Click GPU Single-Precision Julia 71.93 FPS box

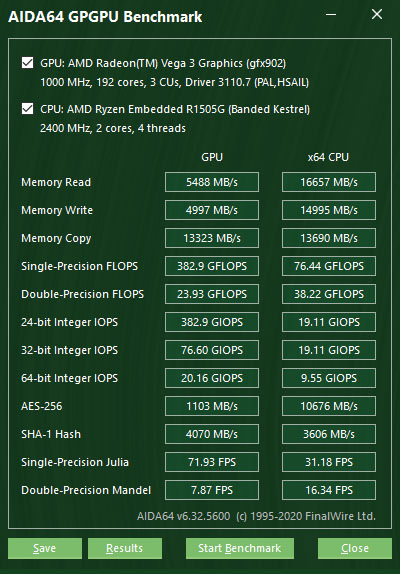(212, 462)
